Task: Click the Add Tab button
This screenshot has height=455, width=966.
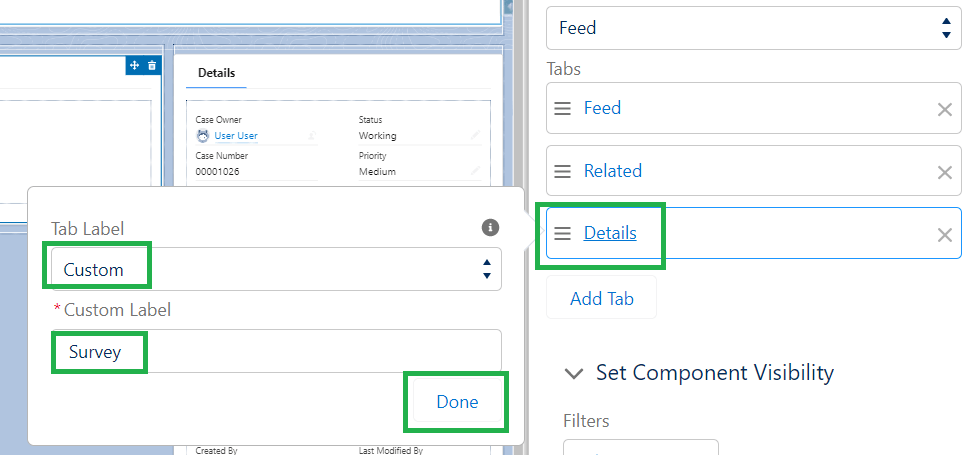Action: (601, 298)
